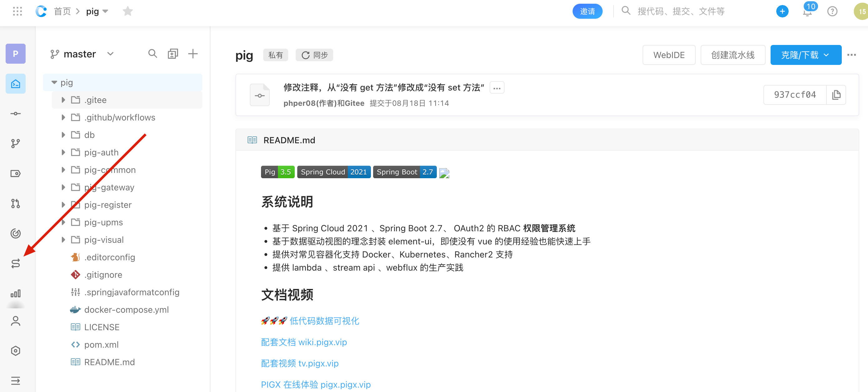This screenshot has height=392, width=868.
Task: Click the 私有 private label
Action: [x=275, y=55]
